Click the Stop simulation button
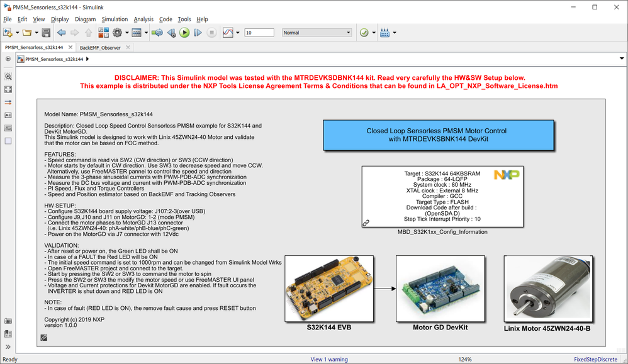The width and height of the screenshot is (628, 364). 212,33
